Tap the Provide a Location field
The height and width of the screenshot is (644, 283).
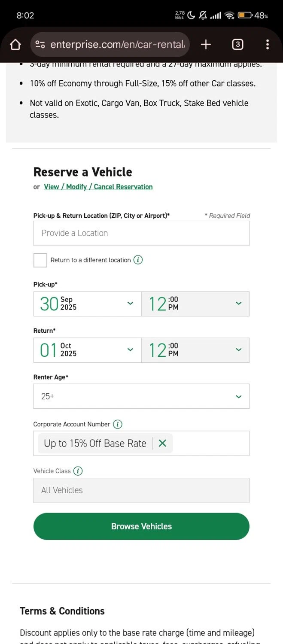pos(141,233)
